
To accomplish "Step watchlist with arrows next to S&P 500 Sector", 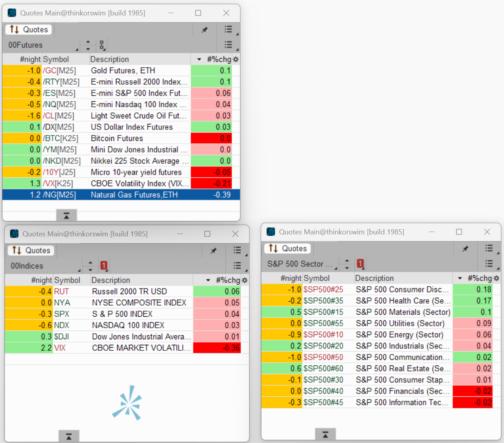I will click(347, 264).
